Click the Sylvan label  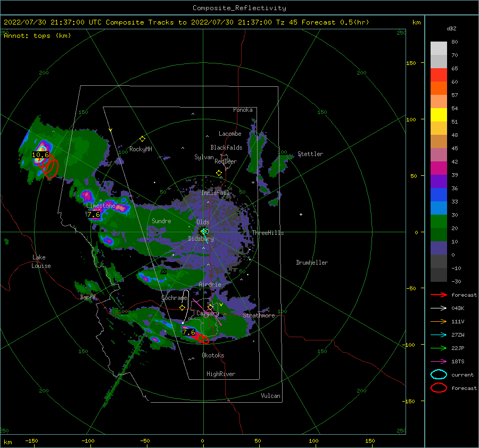point(204,157)
